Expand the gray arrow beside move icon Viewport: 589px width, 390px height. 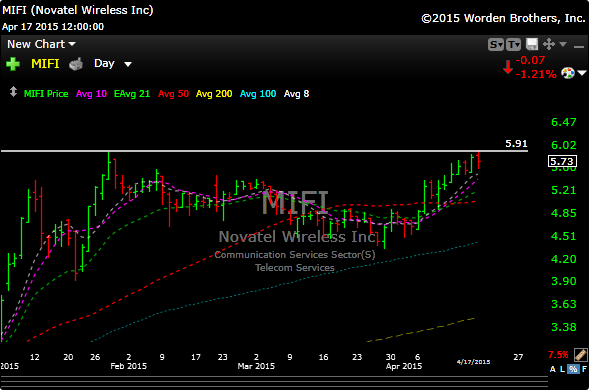pos(563,44)
